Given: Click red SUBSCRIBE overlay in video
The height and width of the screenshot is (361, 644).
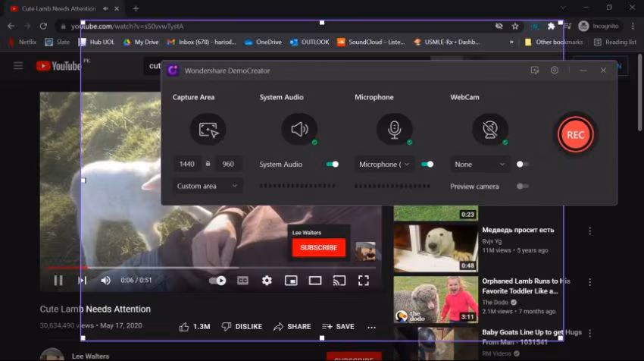Looking at the screenshot, I should click(319, 247).
